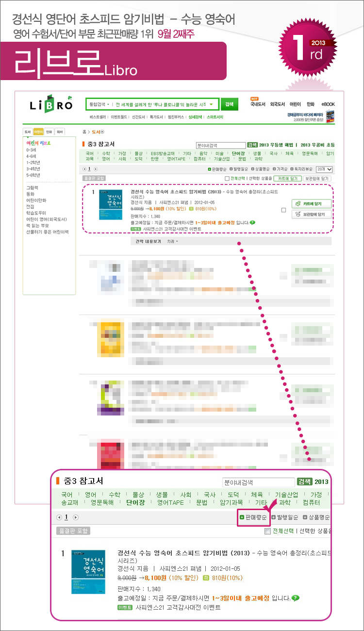Sort by 발행일순 in the upper sort bar
The image size is (364, 631).
click(x=241, y=169)
